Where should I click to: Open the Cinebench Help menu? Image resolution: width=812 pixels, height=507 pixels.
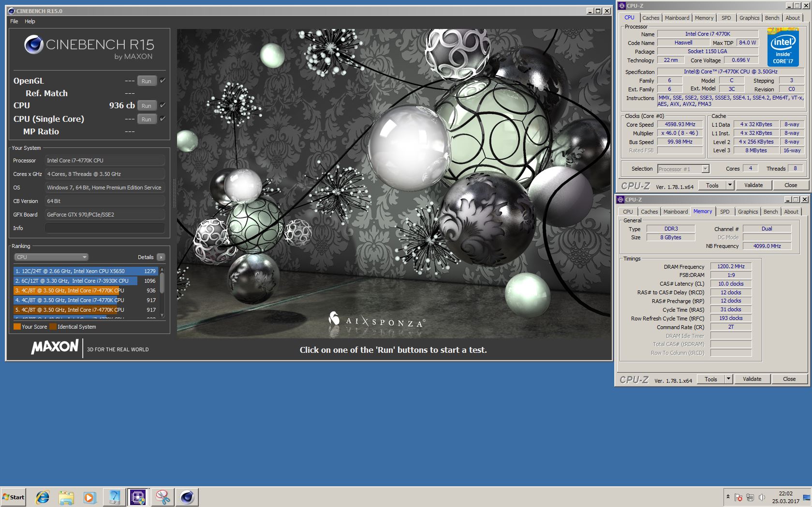pyautogui.click(x=30, y=21)
